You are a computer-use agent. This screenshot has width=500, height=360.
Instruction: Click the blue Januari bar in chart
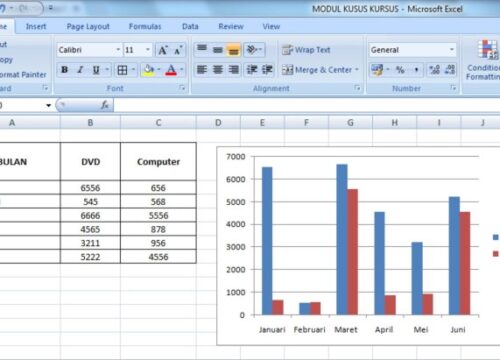267,241
